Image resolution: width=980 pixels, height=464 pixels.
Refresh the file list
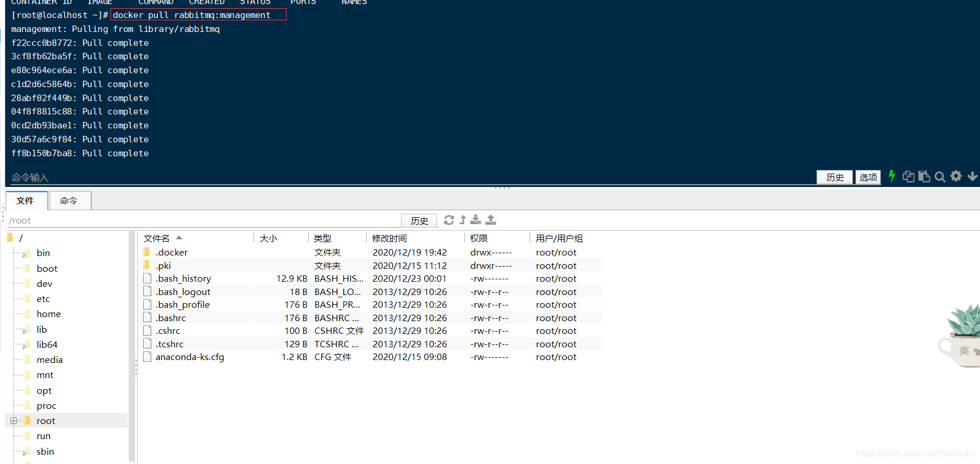(449, 220)
